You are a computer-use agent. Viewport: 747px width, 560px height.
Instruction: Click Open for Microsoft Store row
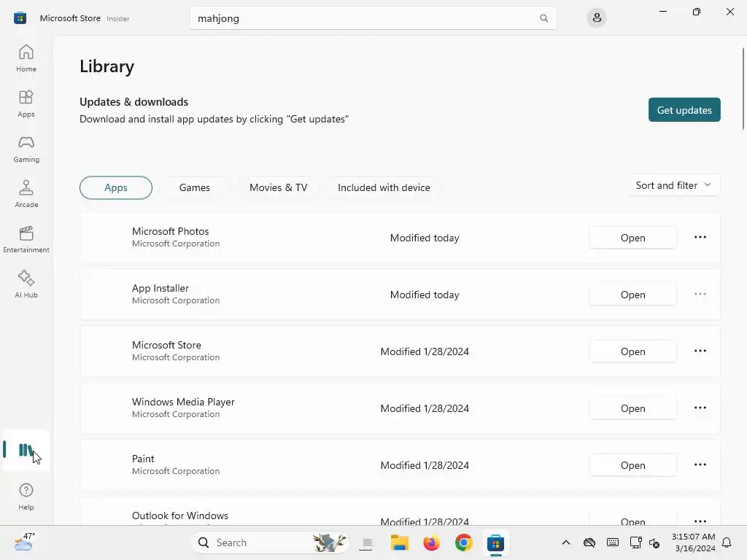point(632,351)
